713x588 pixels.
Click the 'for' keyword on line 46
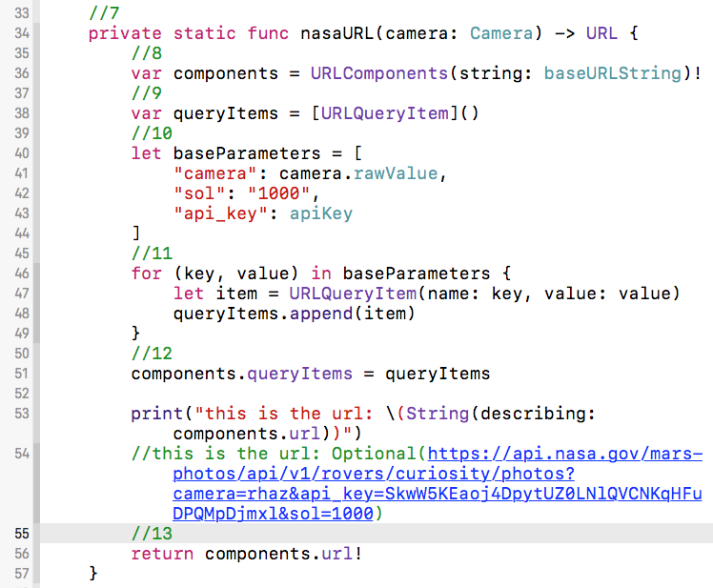click(x=147, y=274)
